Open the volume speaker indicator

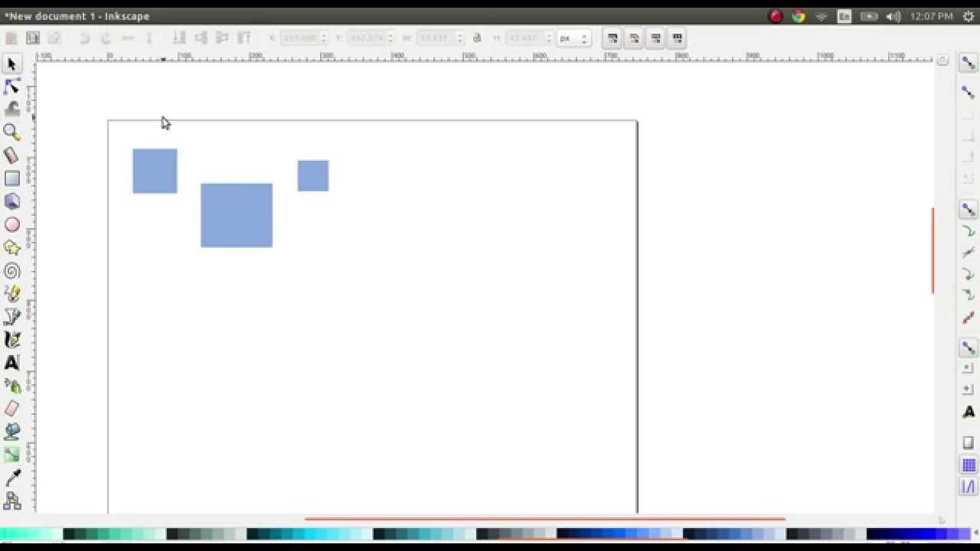(x=893, y=16)
